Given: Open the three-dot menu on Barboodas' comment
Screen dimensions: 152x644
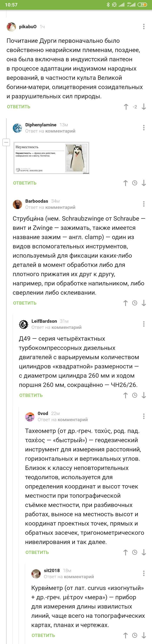Looking at the screenshot, I should click(144, 204).
